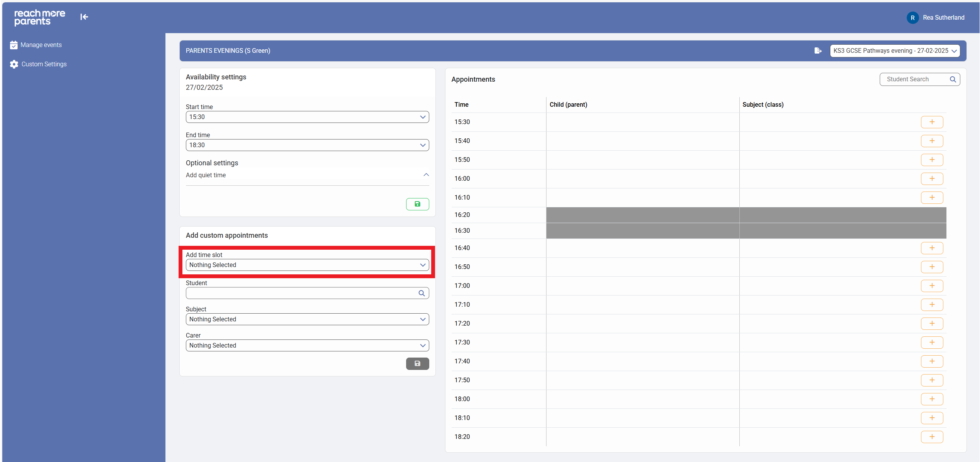
Task: Add an appointment at the 15:30 slot
Action: [932, 122]
